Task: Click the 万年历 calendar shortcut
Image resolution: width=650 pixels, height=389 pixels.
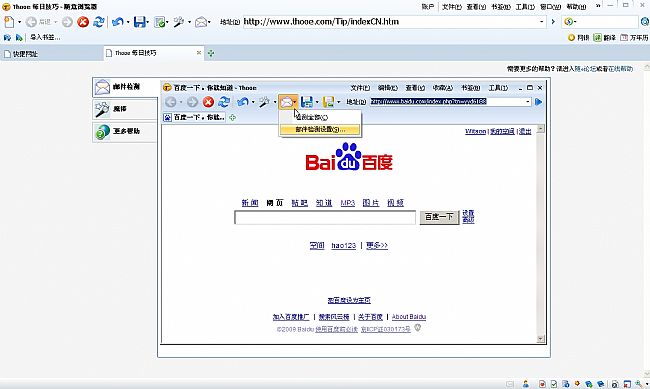Action: click(634, 37)
